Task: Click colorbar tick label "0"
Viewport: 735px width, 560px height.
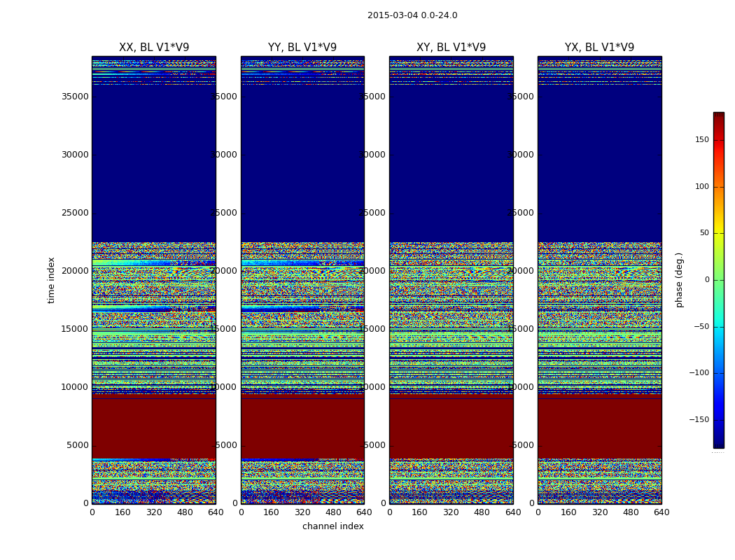Action: (x=707, y=280)
